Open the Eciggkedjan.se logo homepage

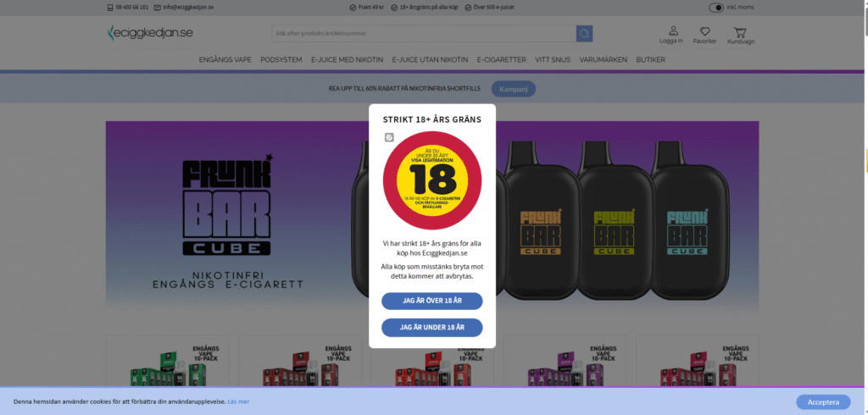150,33
